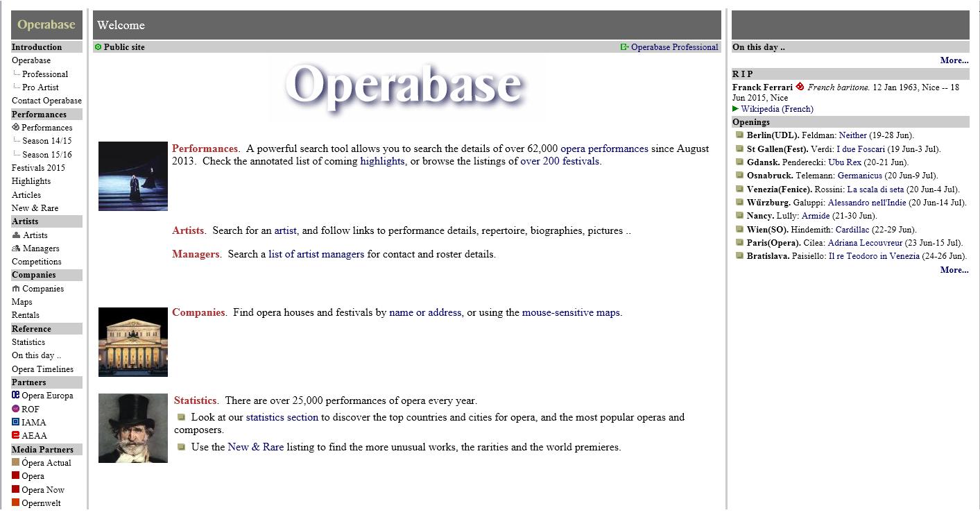The height and width of the screenshot is (524, 980).
Task: Click the book icon beside Berlin(UDL) opening
Action: tap(740, 135)
